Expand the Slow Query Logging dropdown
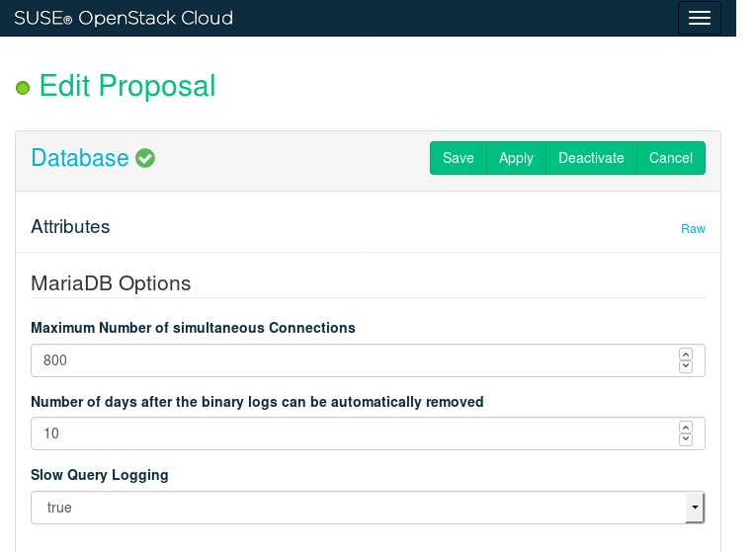 (695, 508)
